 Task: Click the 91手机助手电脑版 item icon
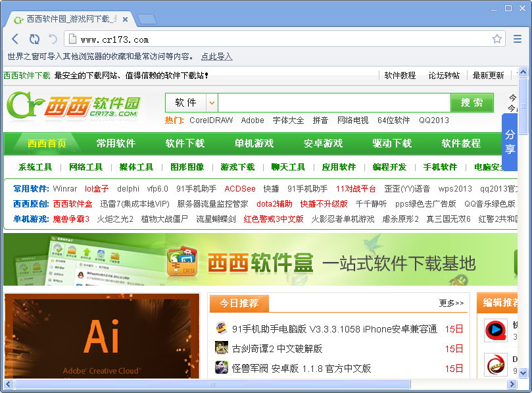(221, 328)
